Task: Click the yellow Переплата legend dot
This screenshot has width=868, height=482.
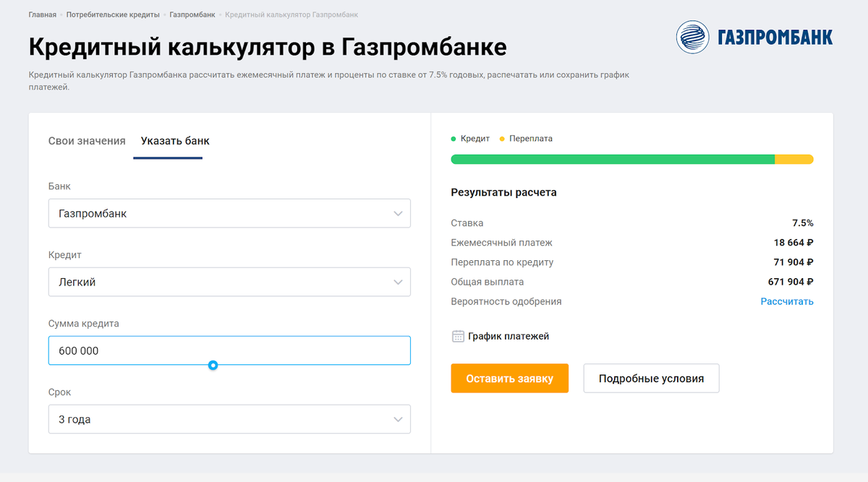Action: point(501,138)
